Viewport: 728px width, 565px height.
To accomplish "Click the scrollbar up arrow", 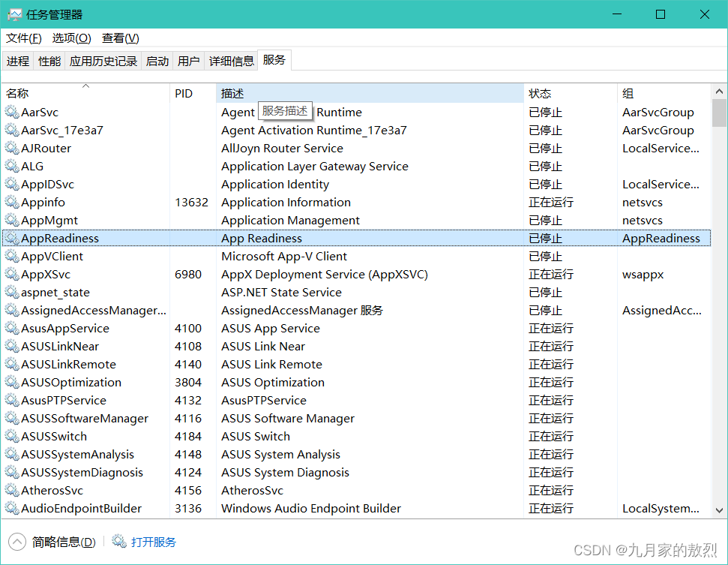I will (x=719, y=92).
